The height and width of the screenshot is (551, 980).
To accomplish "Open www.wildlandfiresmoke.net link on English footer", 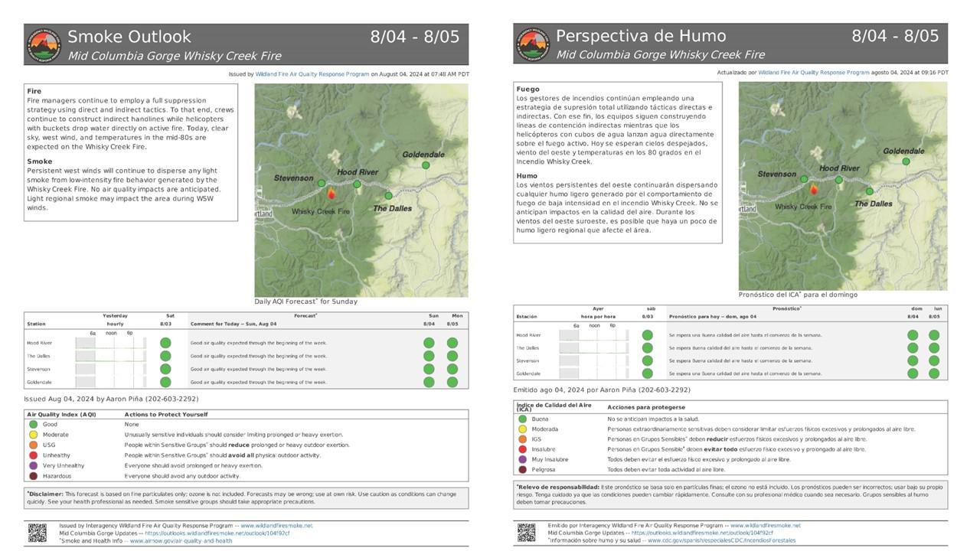I will pyautogui.click(x=275, y=526).
